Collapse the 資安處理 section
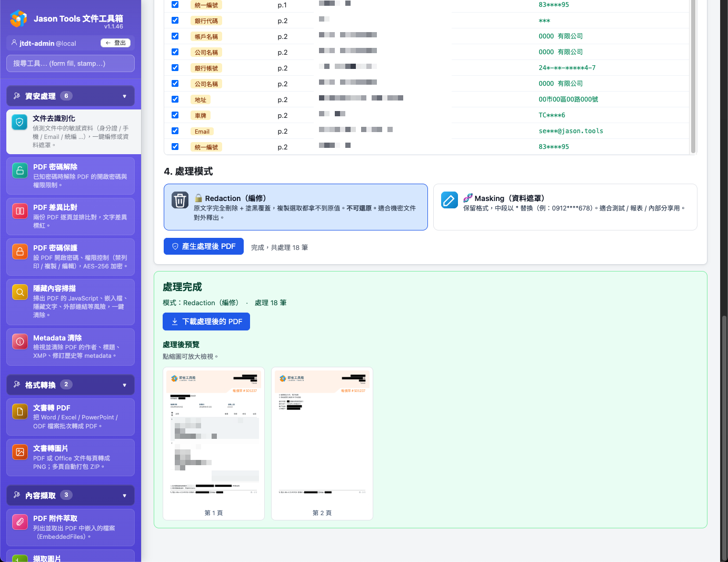This screenshot has height=562, width=728. [70, 95]
